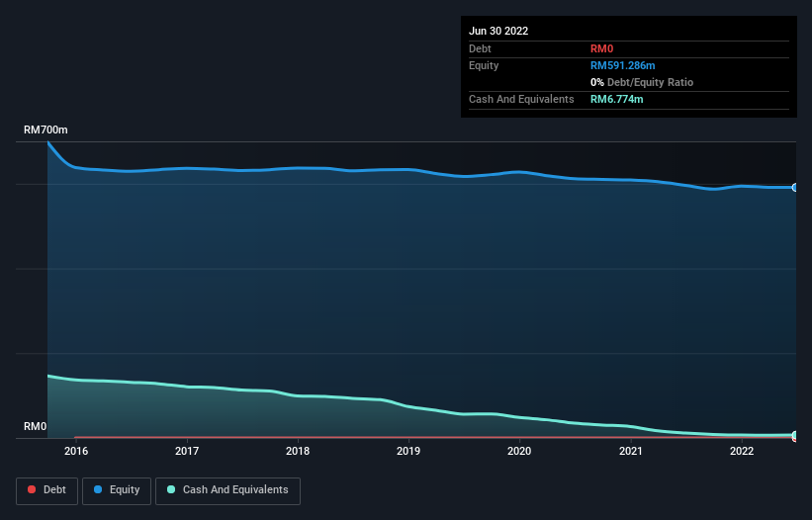
Task: Click the teal Cash And Equivalents legend dot
Action: point(171,489)
